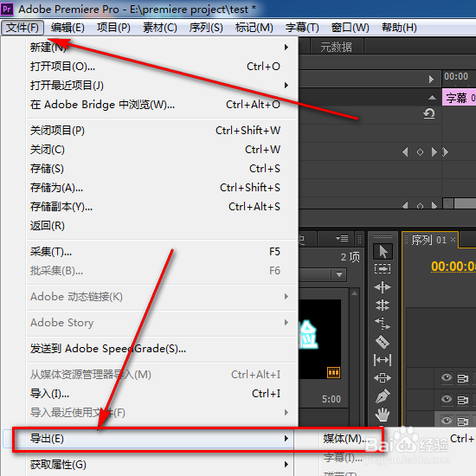The width and height of the screenshot is (476, 476).
Task: Toggle sync lock on the first visible track
Action: [x=463, y=378]
